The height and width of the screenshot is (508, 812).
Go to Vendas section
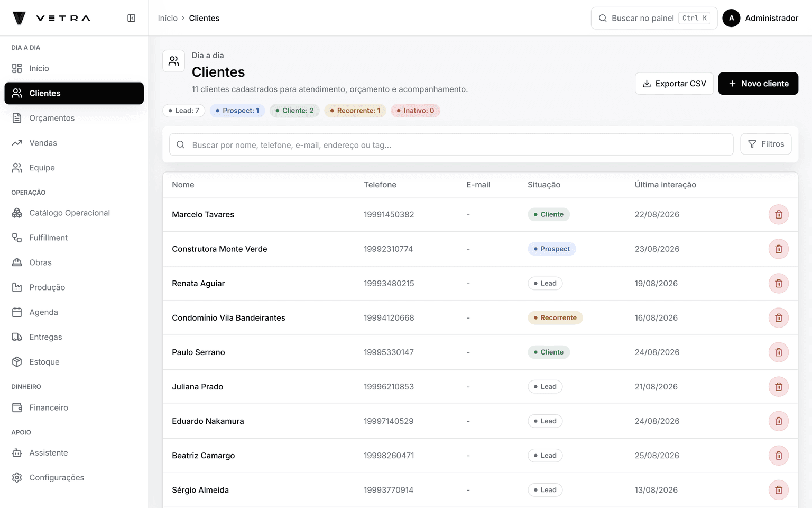coord(74,143)
